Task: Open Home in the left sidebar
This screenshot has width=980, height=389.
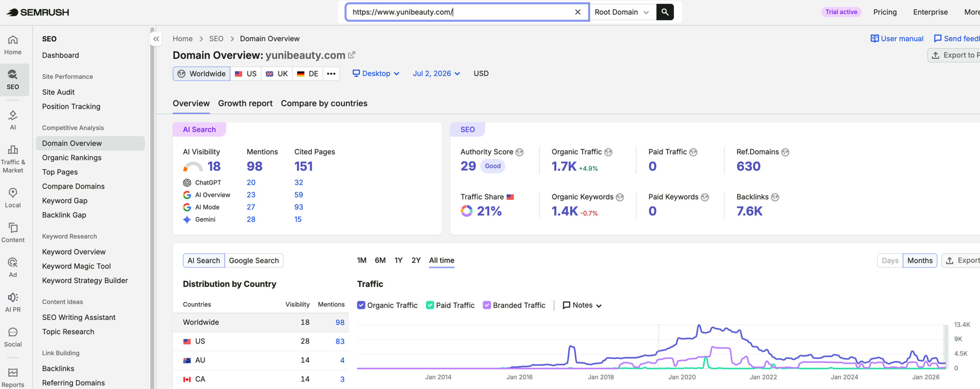Action: pos(13,45)
